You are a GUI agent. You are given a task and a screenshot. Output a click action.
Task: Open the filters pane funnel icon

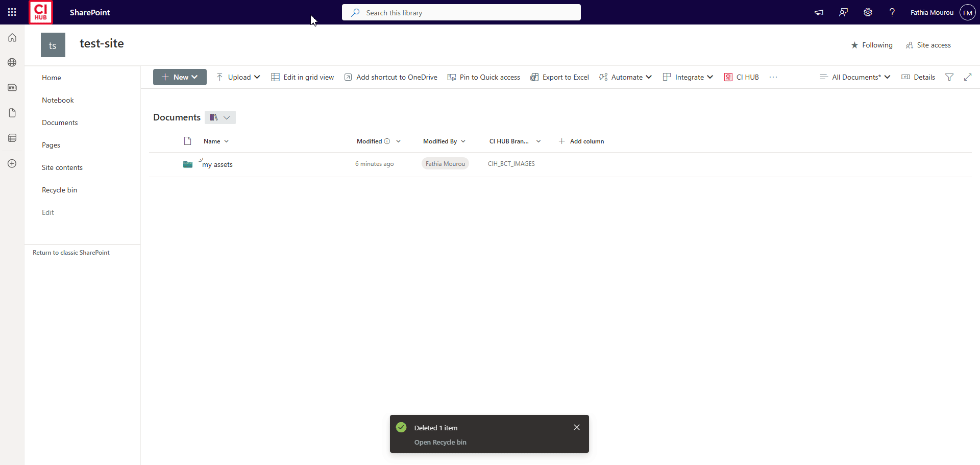point(949,77)
